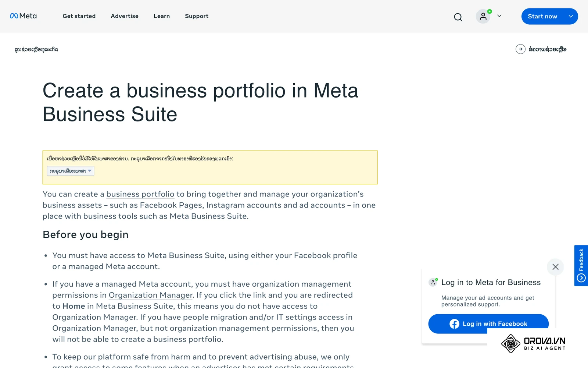The height and width of the screenshot is (368, 588).
Task: Open the Learn menu
Action: (162, 16)
